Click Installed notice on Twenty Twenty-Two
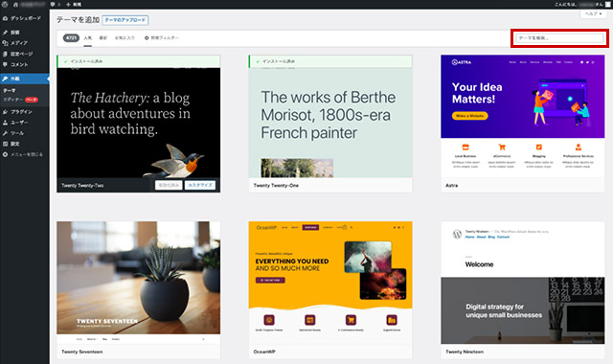Screen dimensions: 613x364 pos(138,61)
